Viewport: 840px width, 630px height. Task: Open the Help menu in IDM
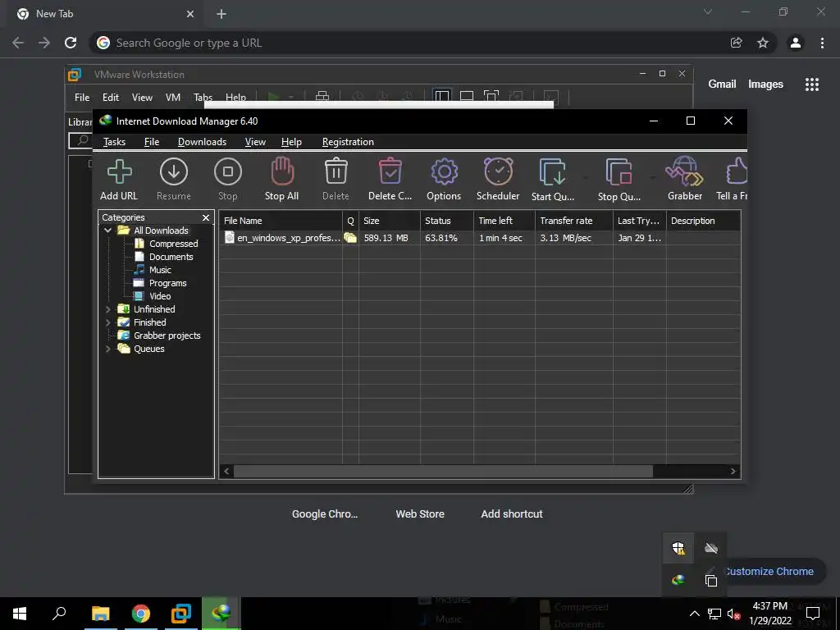click(x=291, y=142)
